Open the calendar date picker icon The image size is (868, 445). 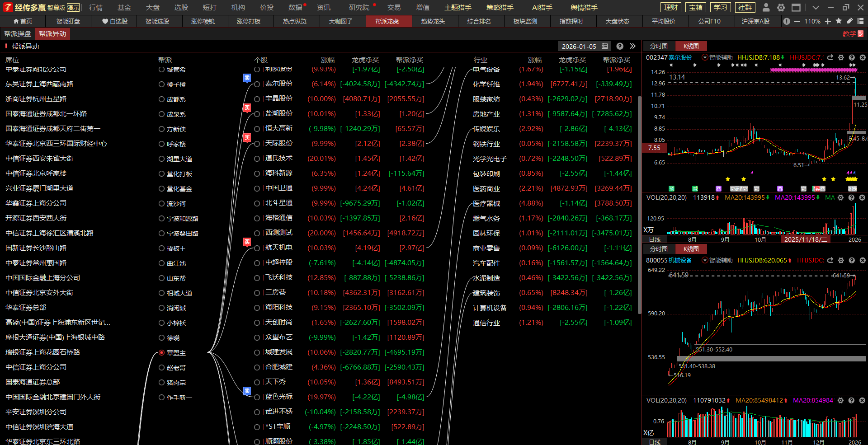[x=605, y=46]
